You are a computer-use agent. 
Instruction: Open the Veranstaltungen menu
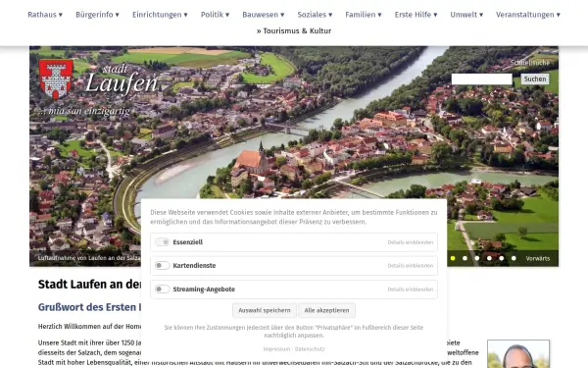click(x=528, y=15)
